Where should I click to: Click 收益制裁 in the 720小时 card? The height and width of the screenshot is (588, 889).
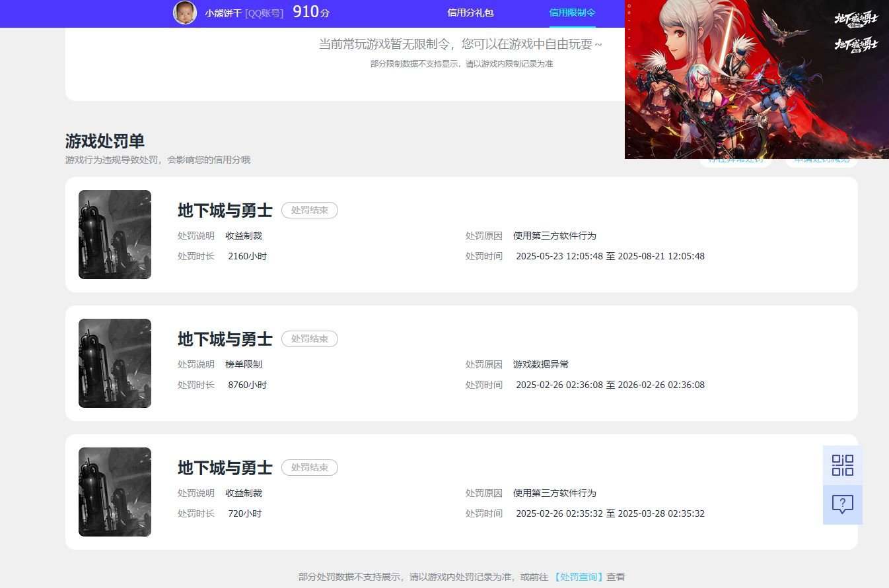coord(244,493)
